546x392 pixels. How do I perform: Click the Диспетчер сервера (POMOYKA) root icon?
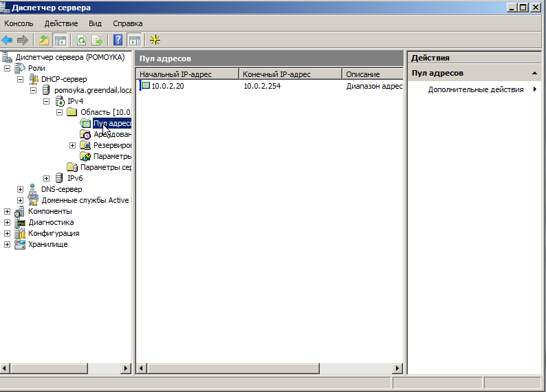pos(8,57)
